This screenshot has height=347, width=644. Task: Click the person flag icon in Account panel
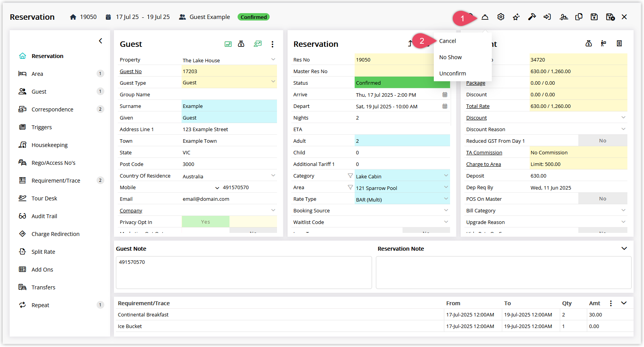pos(603,43)
